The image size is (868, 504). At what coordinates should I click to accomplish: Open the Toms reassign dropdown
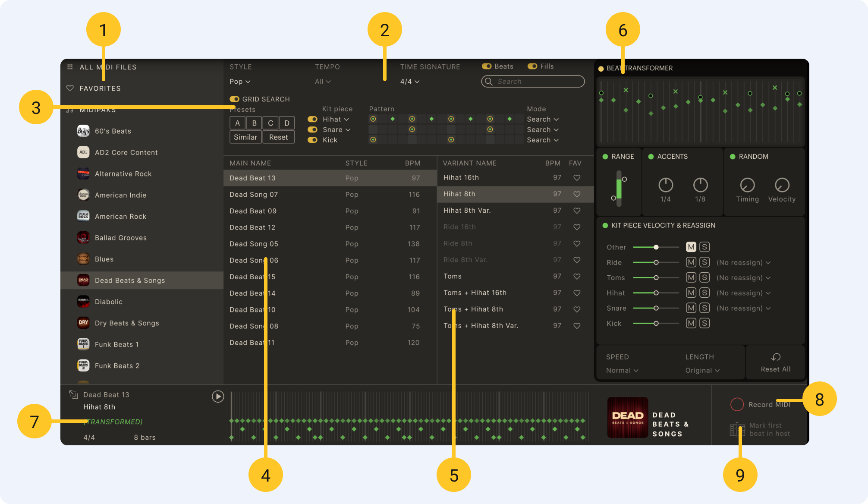pos(743,277)
